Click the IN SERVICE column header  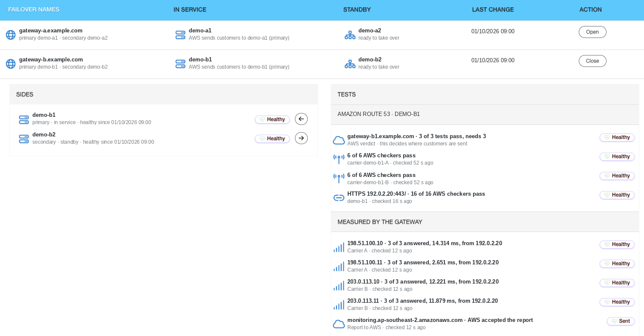tap(190, 9)
